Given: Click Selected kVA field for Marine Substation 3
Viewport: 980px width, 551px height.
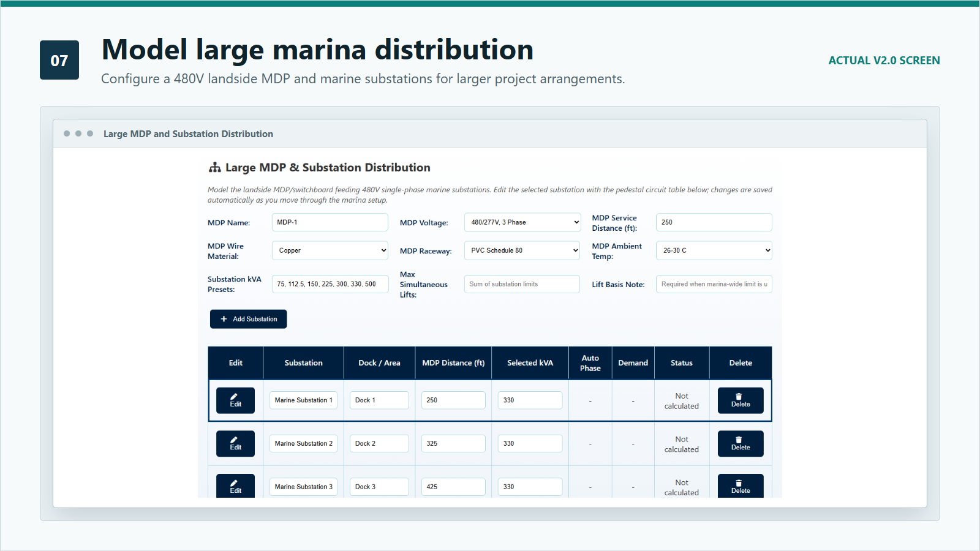Looking at the screenshot, I should tap(530, 487).
